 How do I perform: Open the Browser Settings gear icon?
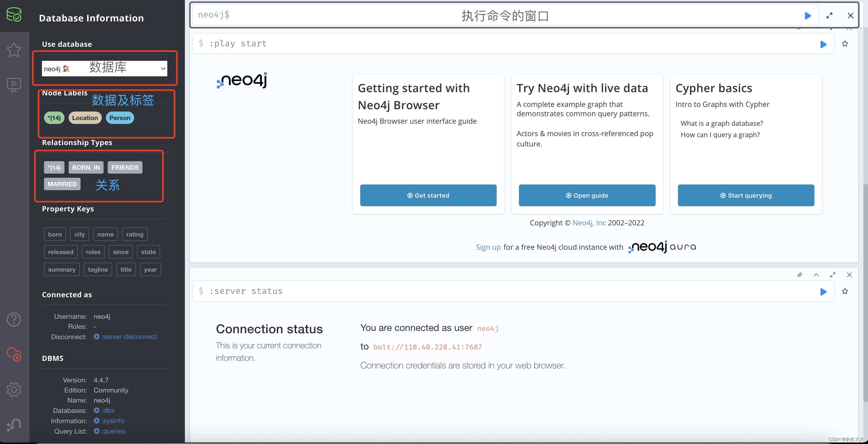14,389
